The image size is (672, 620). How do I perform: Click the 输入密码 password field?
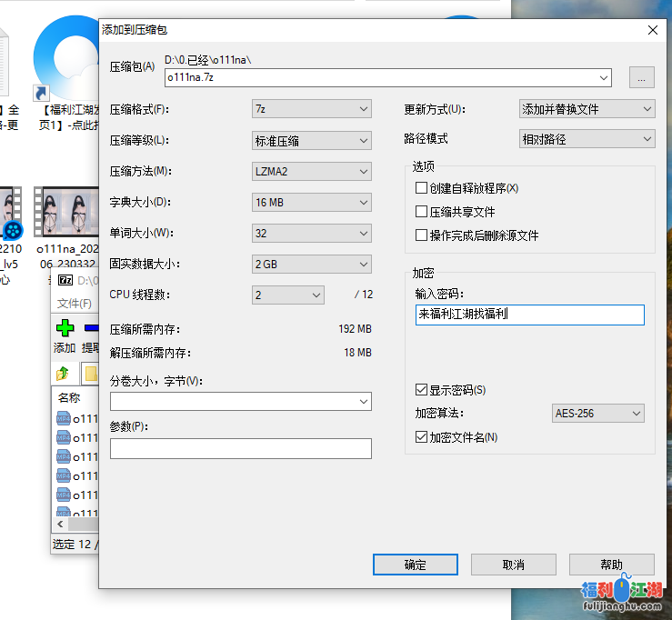pos(529,315)
